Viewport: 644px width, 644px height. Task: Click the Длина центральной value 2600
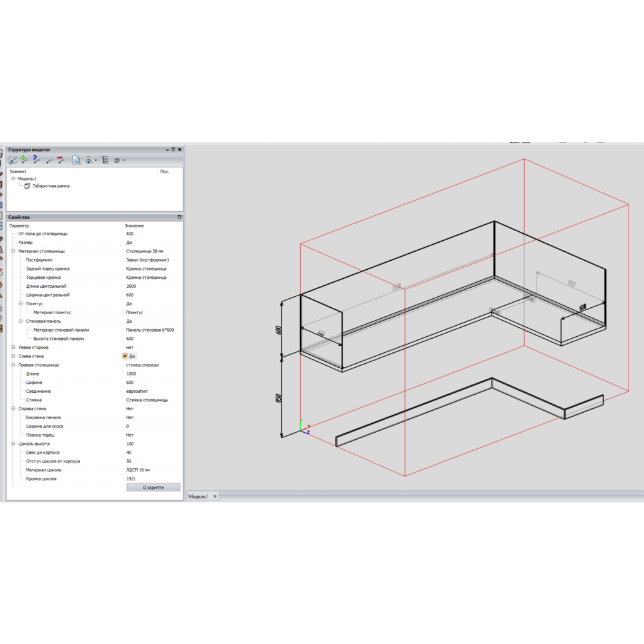131,286
